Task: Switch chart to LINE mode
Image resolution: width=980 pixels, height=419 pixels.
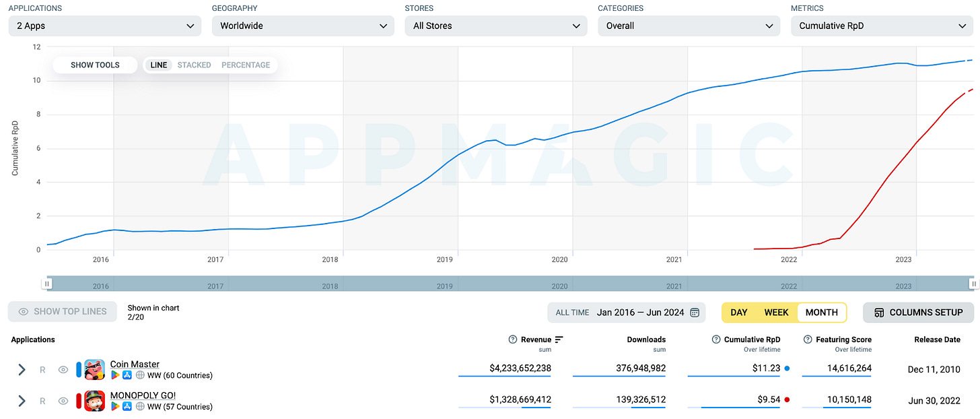Action: 159,65
